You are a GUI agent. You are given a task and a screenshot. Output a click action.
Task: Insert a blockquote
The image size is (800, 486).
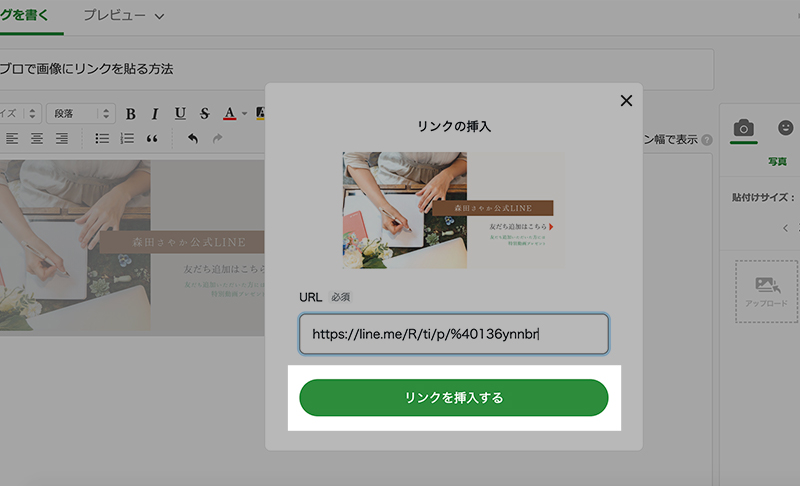pyautogui.click(x=152, y=138)
